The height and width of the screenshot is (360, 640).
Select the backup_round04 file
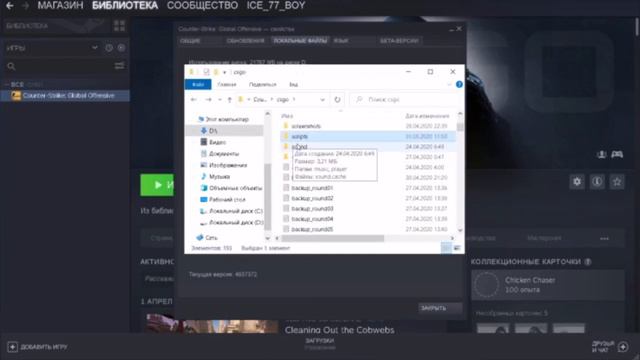point(312,219)
